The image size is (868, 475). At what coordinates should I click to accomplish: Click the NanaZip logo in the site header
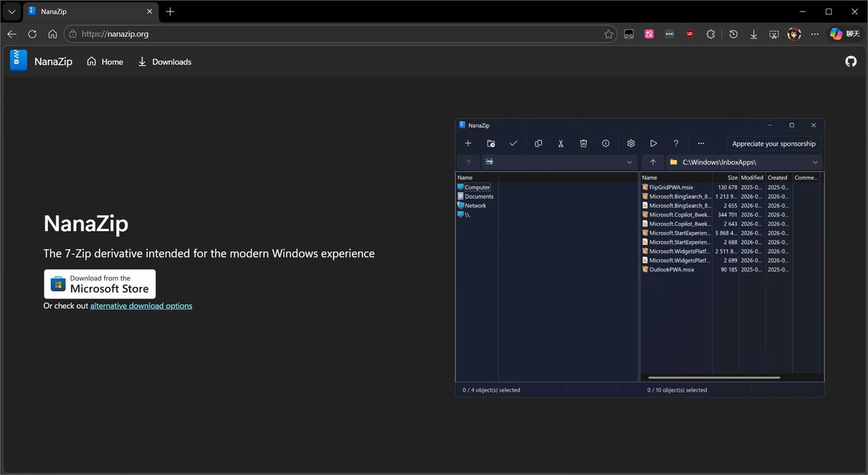tap(19, 61)
